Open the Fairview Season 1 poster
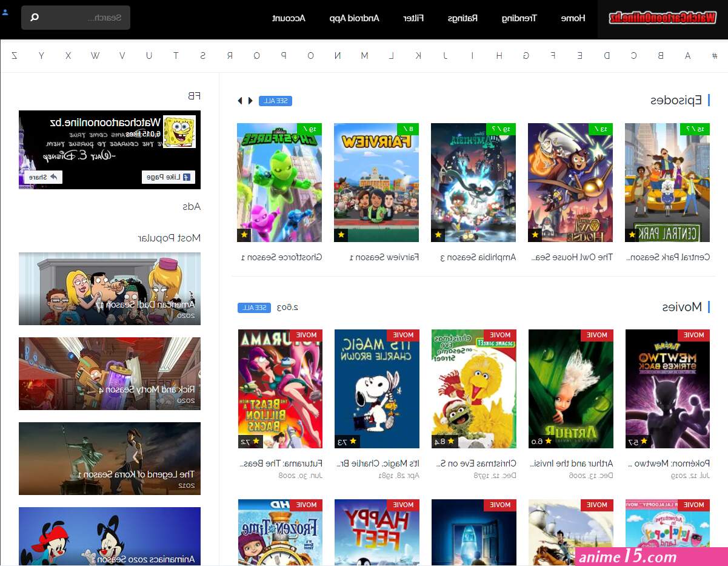The height and width of the screenshot is (566, 728). (x=376, y=183)
